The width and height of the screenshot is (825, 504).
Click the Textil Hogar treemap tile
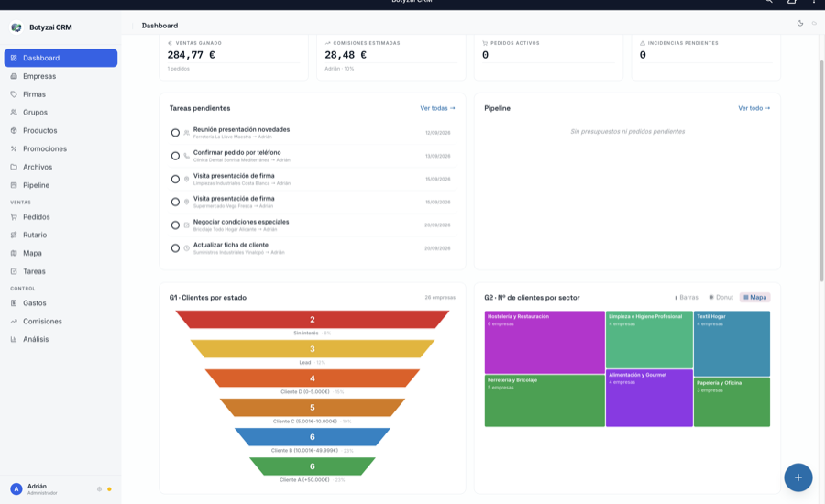(731, 344)
